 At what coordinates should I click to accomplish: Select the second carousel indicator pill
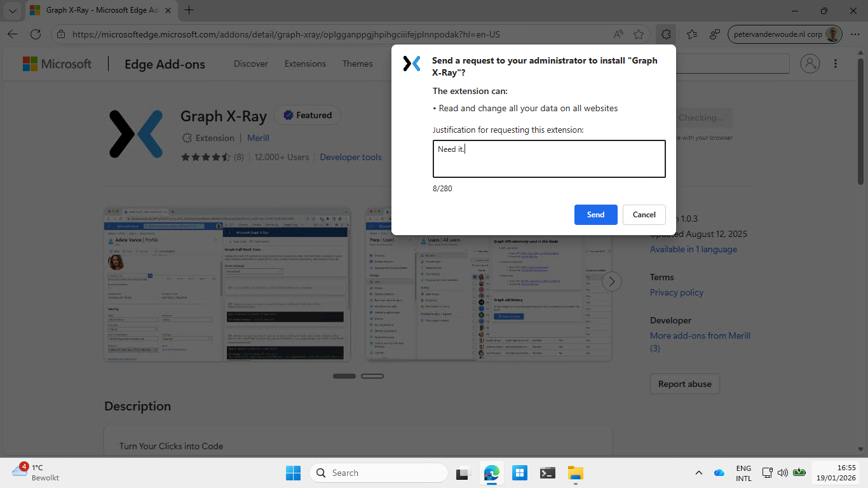(x=372, y=376)
